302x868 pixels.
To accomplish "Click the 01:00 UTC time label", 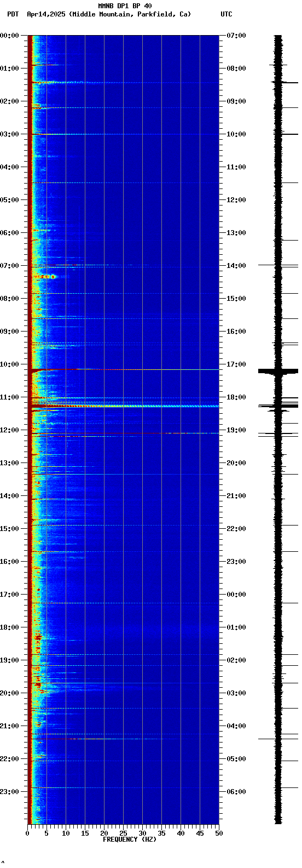I will [236, 627].
